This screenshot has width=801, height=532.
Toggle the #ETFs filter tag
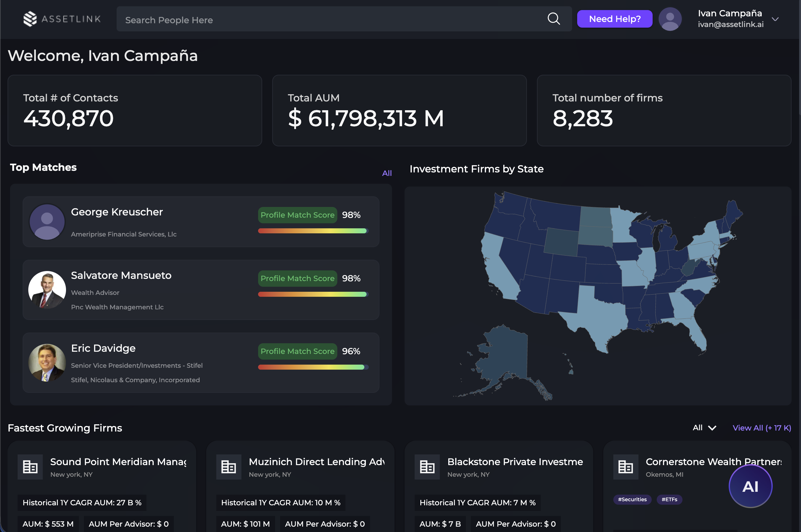pos(669,499)
